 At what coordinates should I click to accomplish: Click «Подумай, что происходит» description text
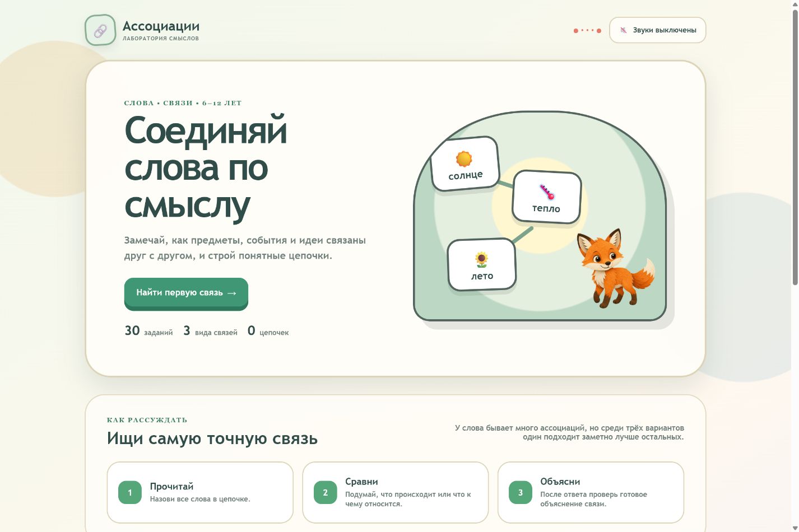[408, 499]
